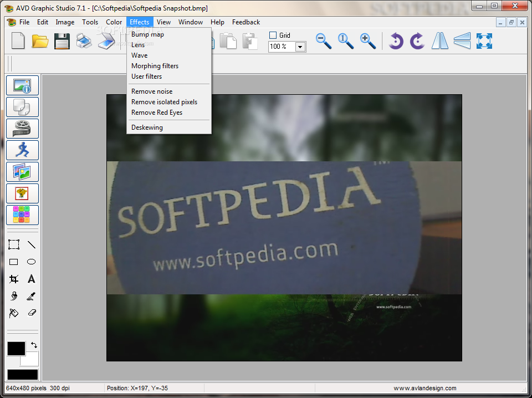Select the paint bucket fill tool

(14, 313)
